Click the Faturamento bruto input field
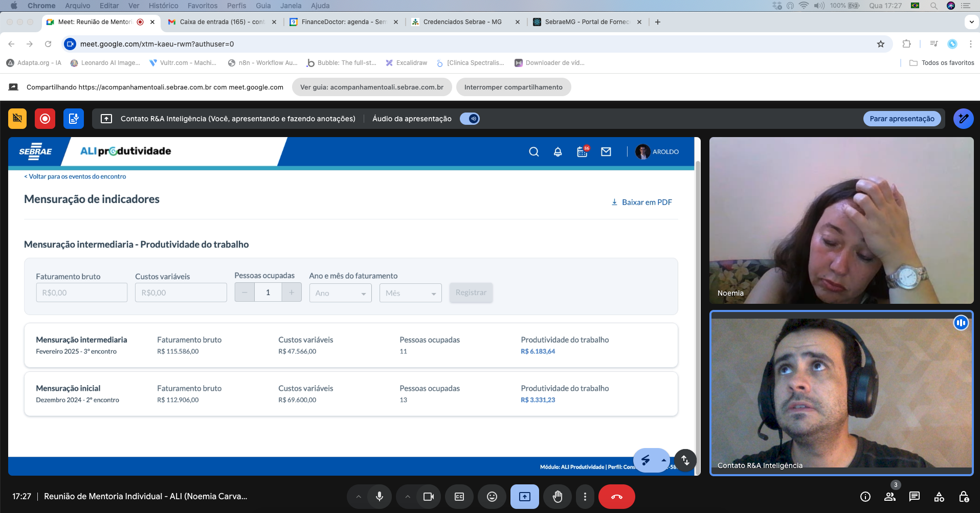980x513 pixels. (82, 293)
